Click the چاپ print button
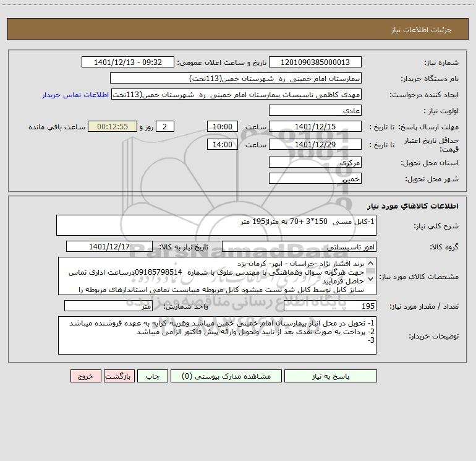Image resolution: width=476 pixels, height=461 pixels. [153, 376]
